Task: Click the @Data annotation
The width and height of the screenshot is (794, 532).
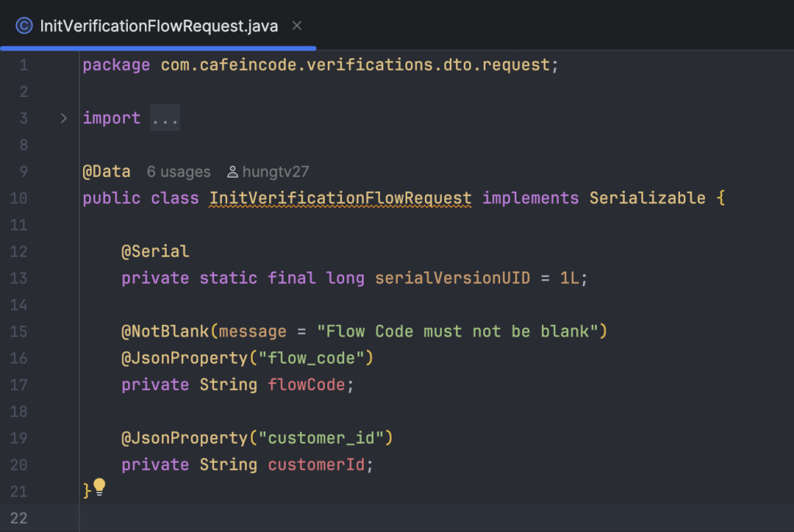Action: coord(106,171)
